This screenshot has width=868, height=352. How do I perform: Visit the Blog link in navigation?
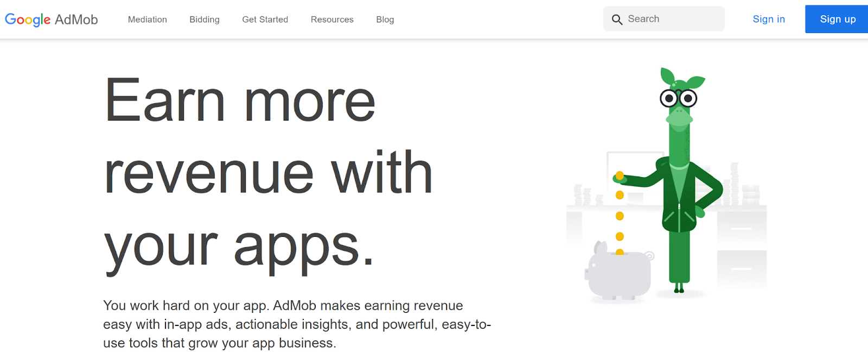coord(385,20)
